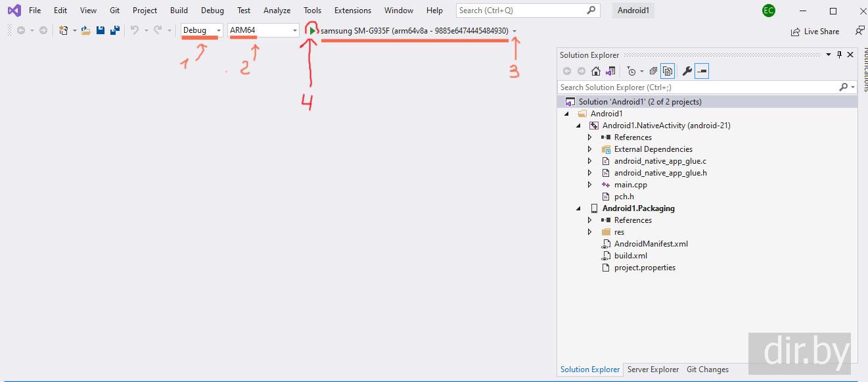Open the Extensions menu
This screenshot has width=868, height=382.
pyautogui.click(x=352, y=11)
